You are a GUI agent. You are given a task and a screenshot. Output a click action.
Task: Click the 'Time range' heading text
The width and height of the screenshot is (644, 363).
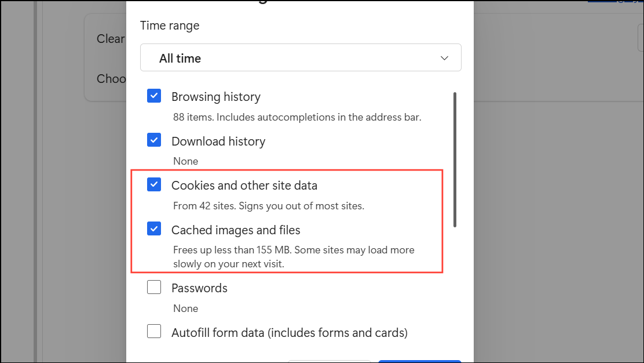point(170,26)
